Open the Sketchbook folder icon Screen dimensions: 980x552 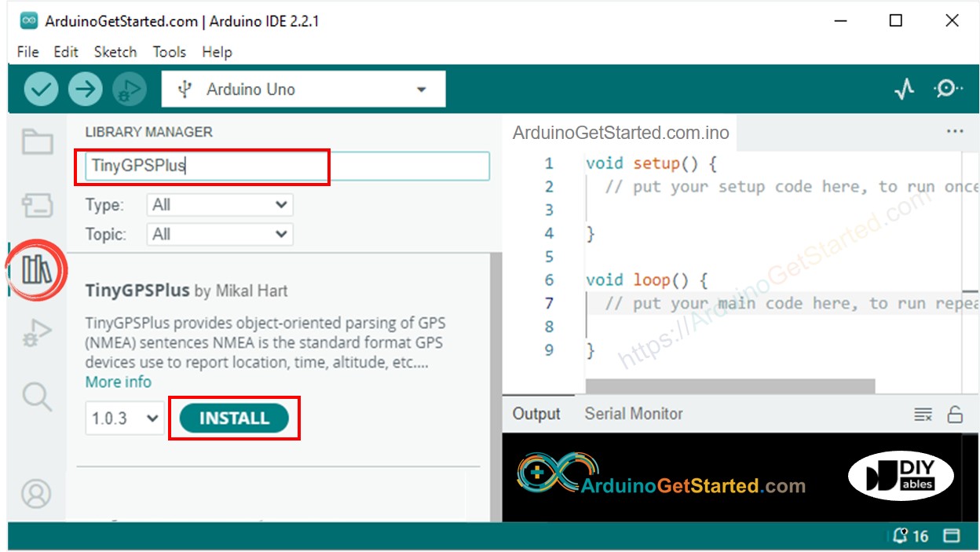pyautogui.click(x=36, y=141)
